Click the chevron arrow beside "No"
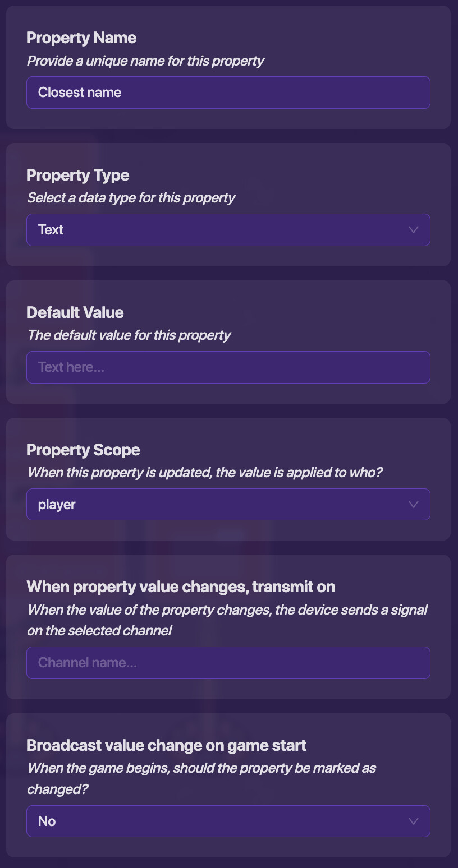458x868 pixels. coord(414,821)
